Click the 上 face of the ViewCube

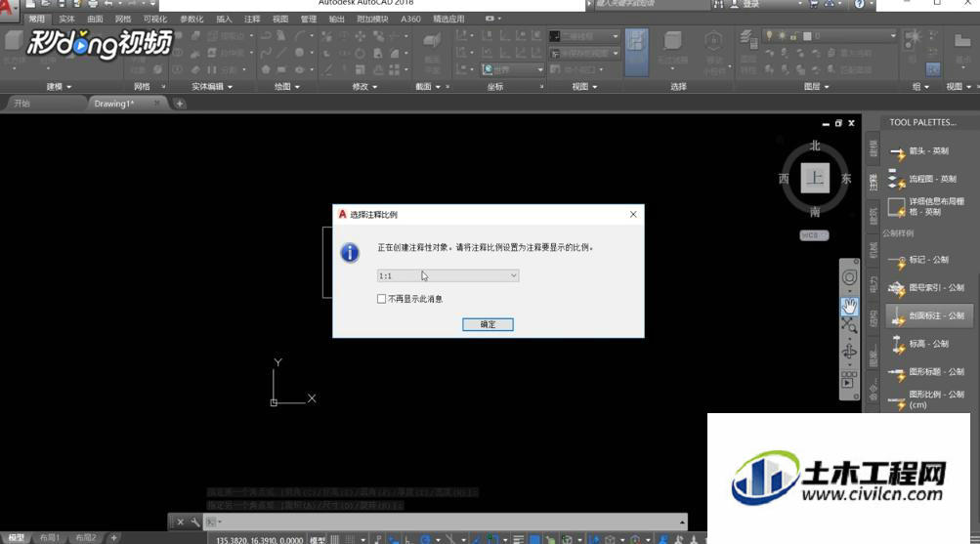click(815, 178)
